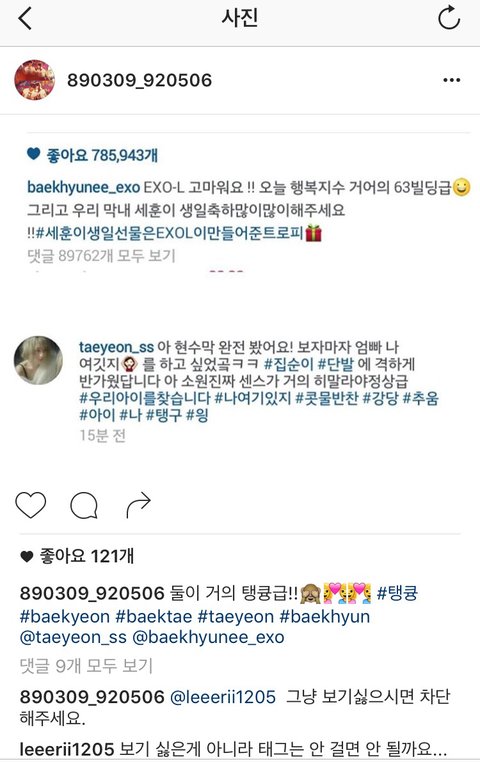Like the post with the heart icon
The width and height of the screenshot is (480, 762).
tap(31, 505)
